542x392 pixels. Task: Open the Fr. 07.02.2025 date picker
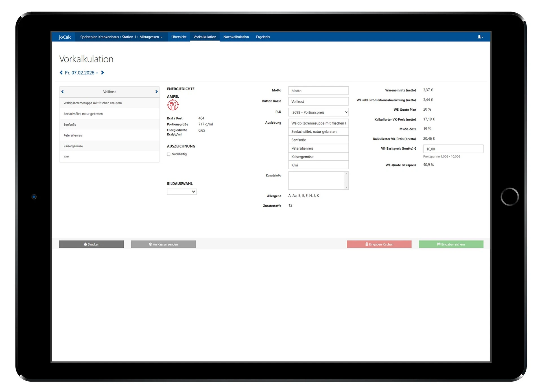point(81,73)
